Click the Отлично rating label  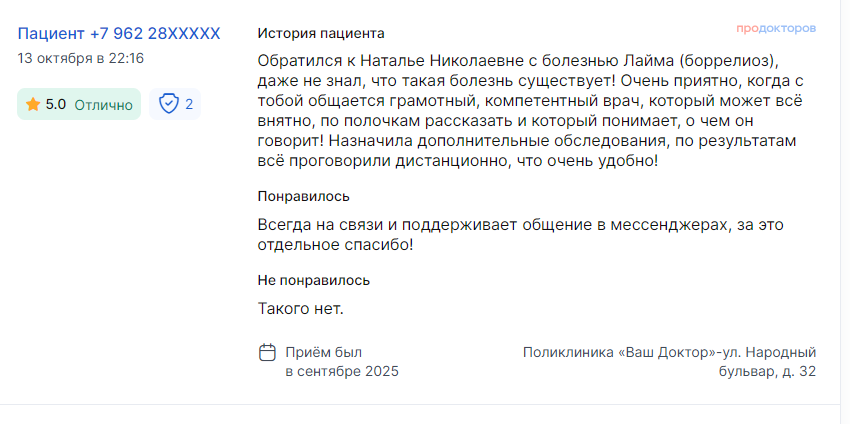click(103, 104)
